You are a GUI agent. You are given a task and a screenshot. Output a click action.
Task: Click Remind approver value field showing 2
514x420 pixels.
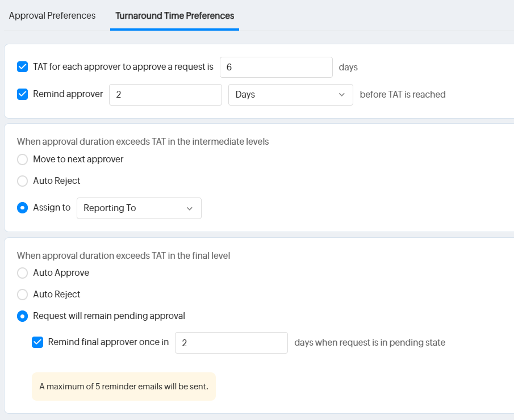pyautogui.click(x=165, y=95)
